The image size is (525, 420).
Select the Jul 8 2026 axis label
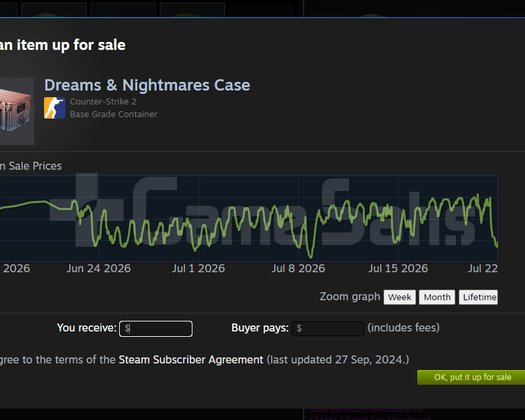298,268
